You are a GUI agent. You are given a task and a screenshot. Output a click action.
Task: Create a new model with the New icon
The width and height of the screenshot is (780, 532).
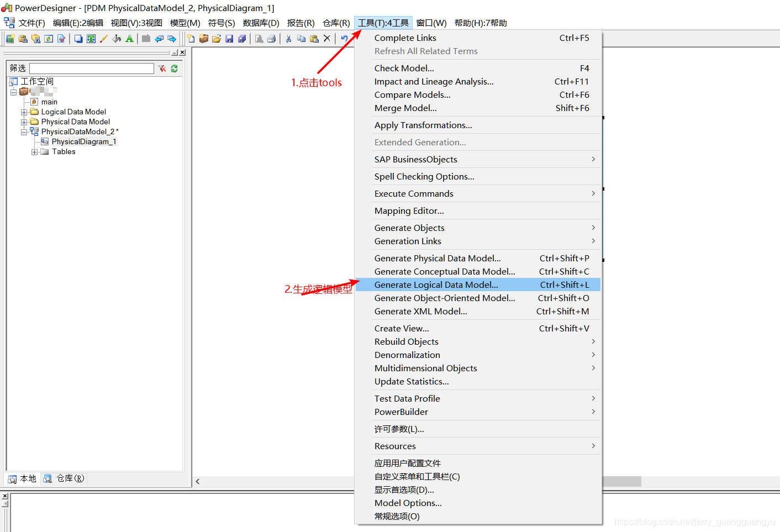click(191, 39)
